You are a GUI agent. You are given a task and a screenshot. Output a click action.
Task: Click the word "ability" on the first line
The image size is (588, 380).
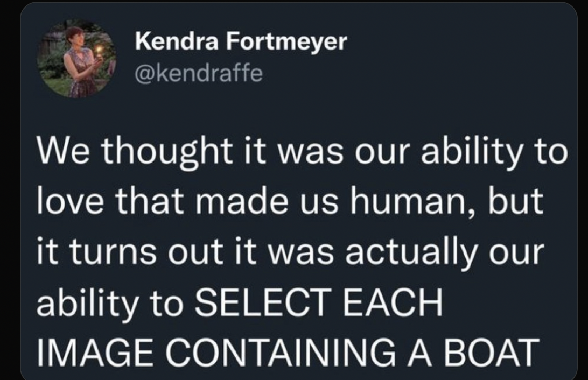(x=470, y=152)
